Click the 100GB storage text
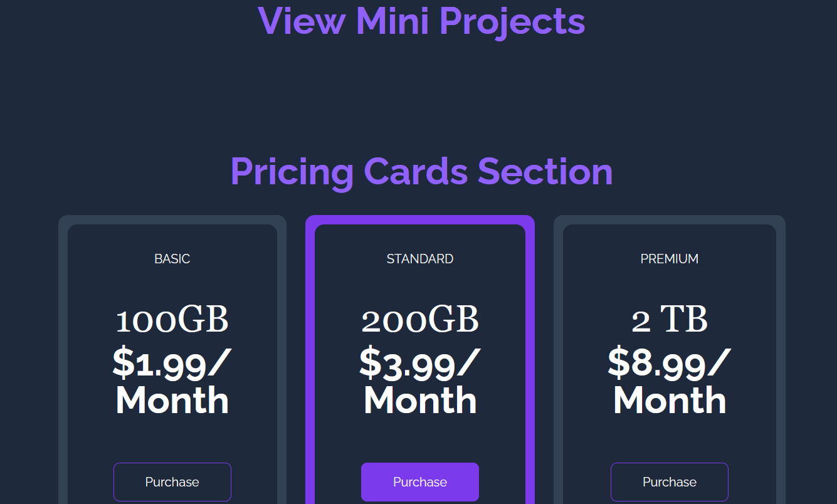The width and height of the screenshot is (837, 504). [172, 320]
